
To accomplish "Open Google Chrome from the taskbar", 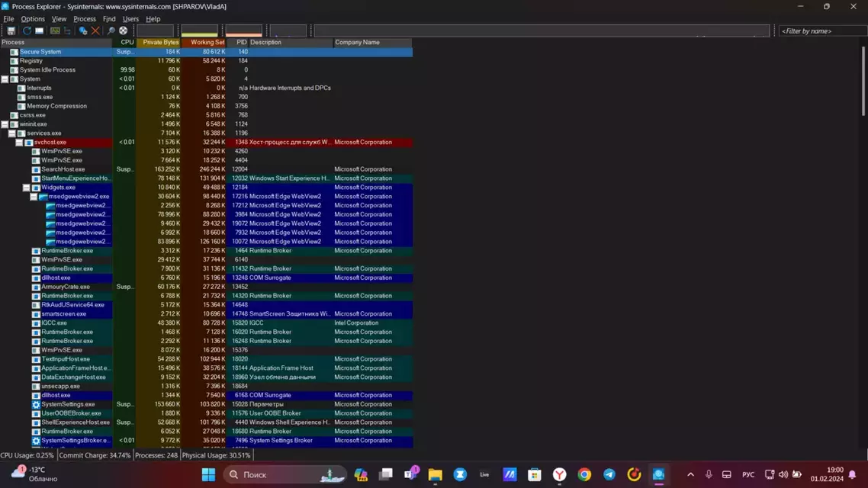I will point(584,475).
